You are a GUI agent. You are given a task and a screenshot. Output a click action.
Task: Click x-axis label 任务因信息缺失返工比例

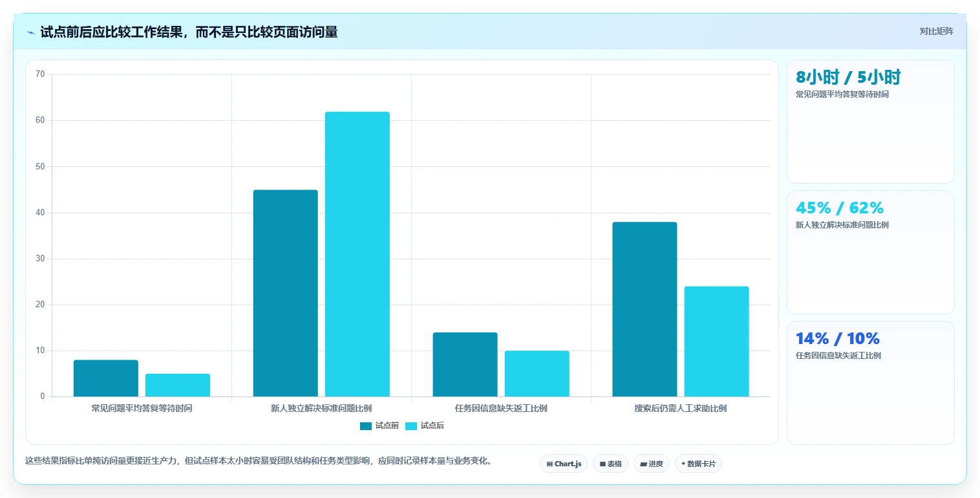(x=501, y=408)
